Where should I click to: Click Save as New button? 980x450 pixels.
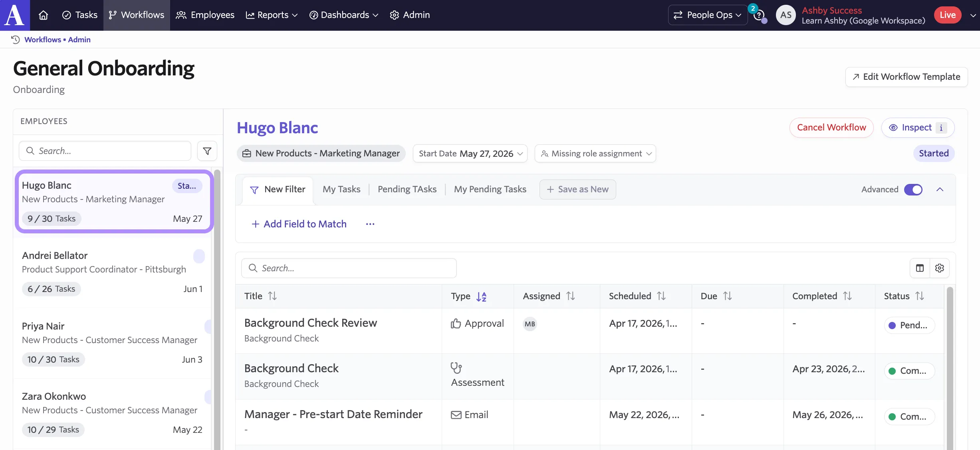click(578, 189)
